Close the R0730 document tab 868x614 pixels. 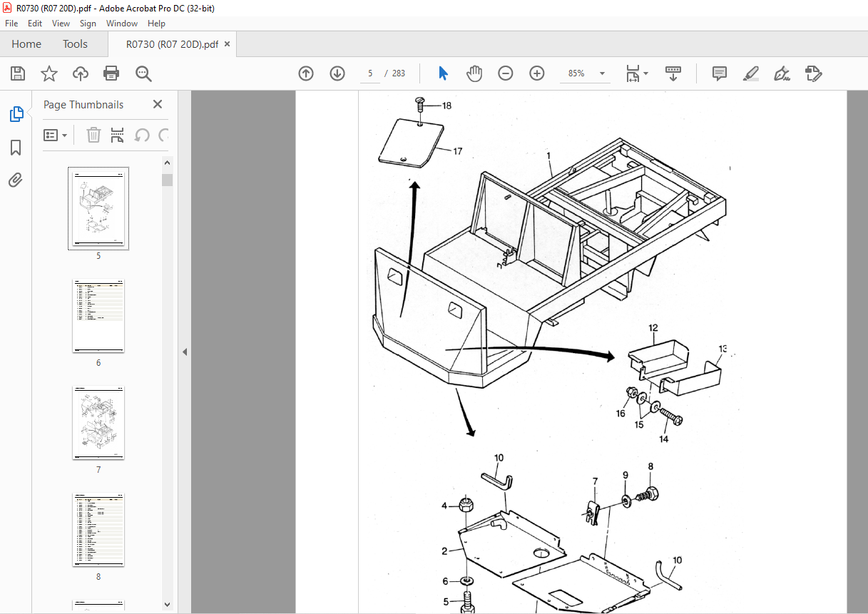pos(228,44)
